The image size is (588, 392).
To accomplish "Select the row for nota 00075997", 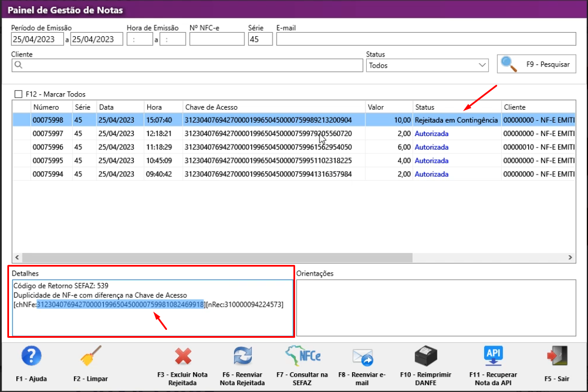I will coord(294,134).
